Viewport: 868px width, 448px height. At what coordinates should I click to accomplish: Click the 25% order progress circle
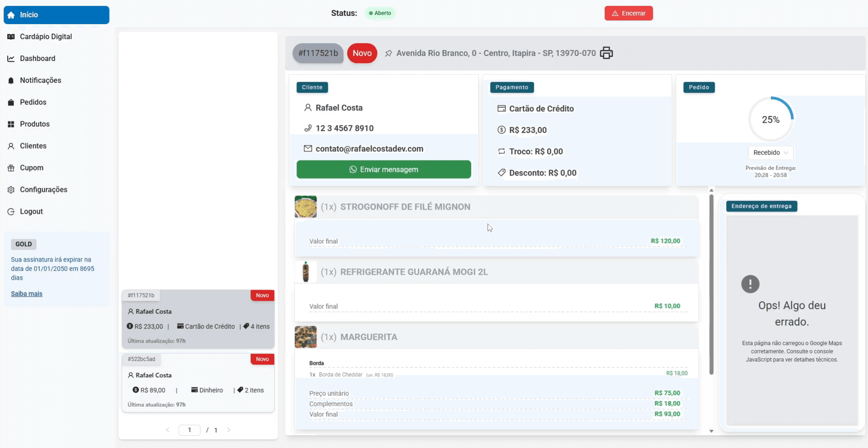(x=770, y=119)
